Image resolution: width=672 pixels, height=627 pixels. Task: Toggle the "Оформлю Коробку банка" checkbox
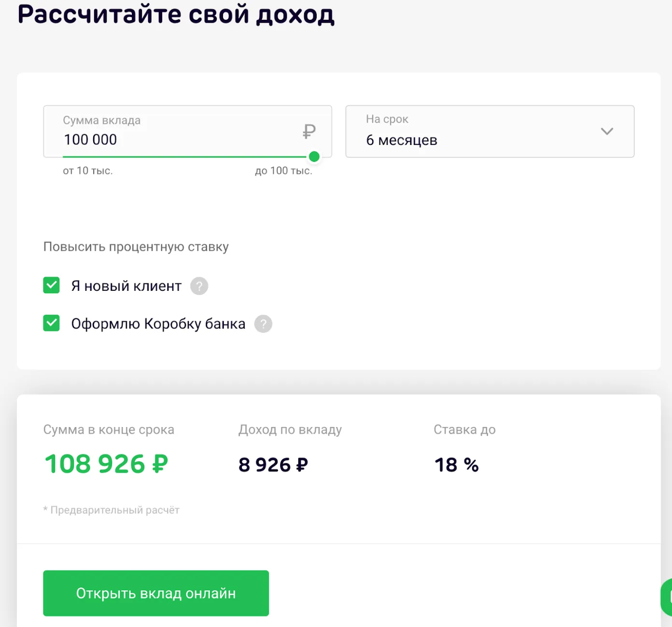tap(52, 323)
